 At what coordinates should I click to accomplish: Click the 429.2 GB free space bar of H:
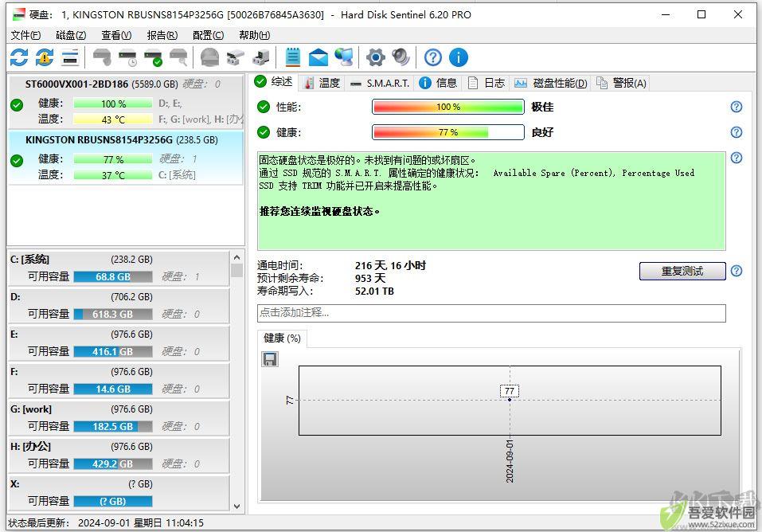[113, 464]
